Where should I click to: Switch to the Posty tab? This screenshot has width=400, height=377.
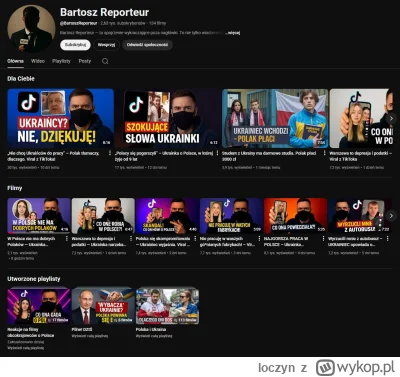[85, 61]
